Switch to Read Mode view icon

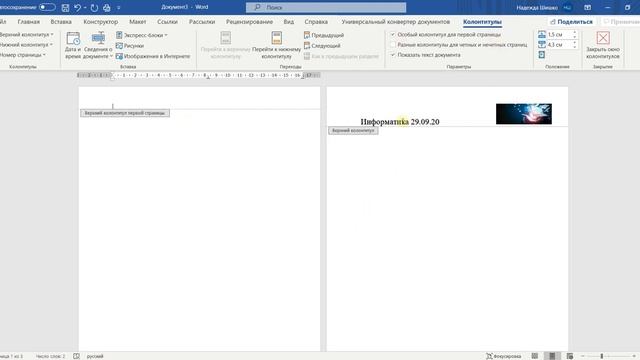pyautogui.click(x=535, y=356)
